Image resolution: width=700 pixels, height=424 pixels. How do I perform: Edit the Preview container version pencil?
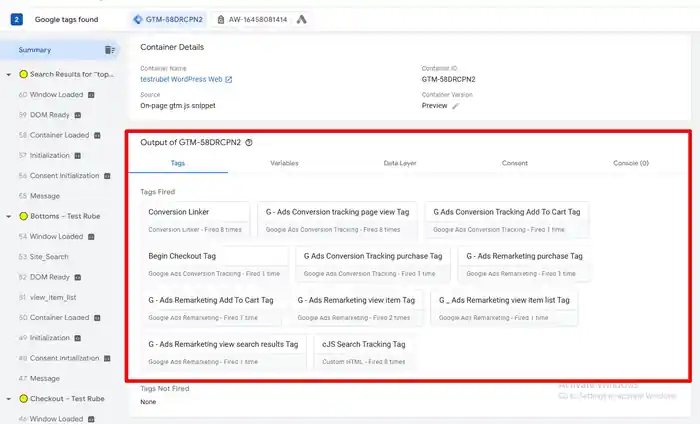tap(455, 106)
